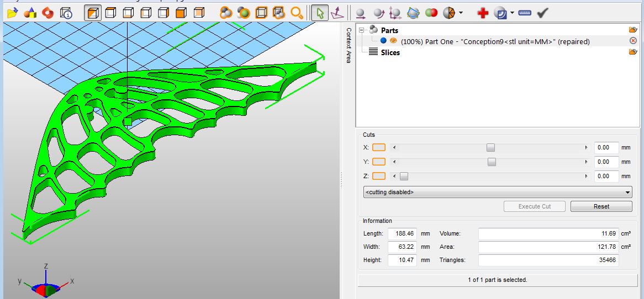Click folder icon in Parts row
Image resolution: width=644 pixels, height=299 pixels.
[x=633, y=30]
